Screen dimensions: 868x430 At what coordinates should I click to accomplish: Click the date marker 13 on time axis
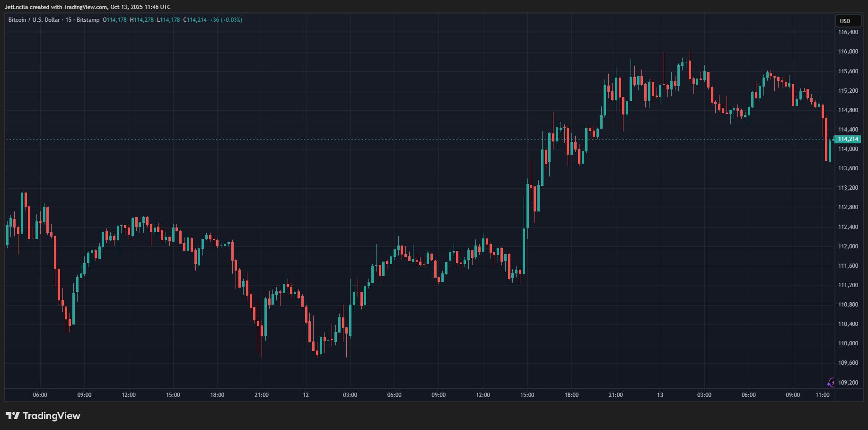[x=660, y=395]
